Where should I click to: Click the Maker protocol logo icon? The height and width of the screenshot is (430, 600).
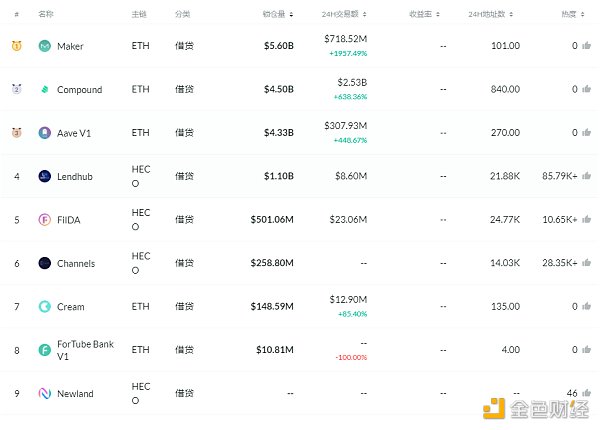click(x=45, y=46)
